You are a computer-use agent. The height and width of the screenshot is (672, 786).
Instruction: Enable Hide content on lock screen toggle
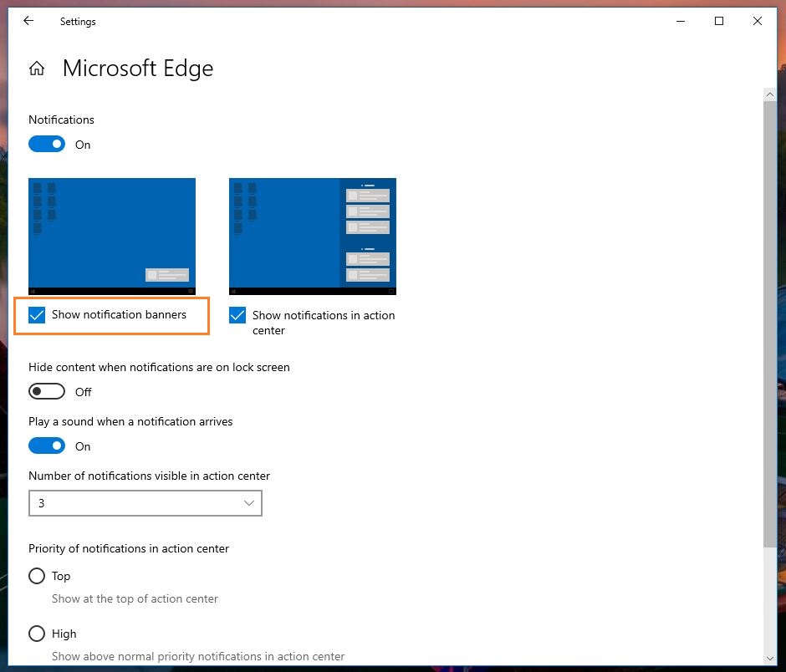(47, 391)
